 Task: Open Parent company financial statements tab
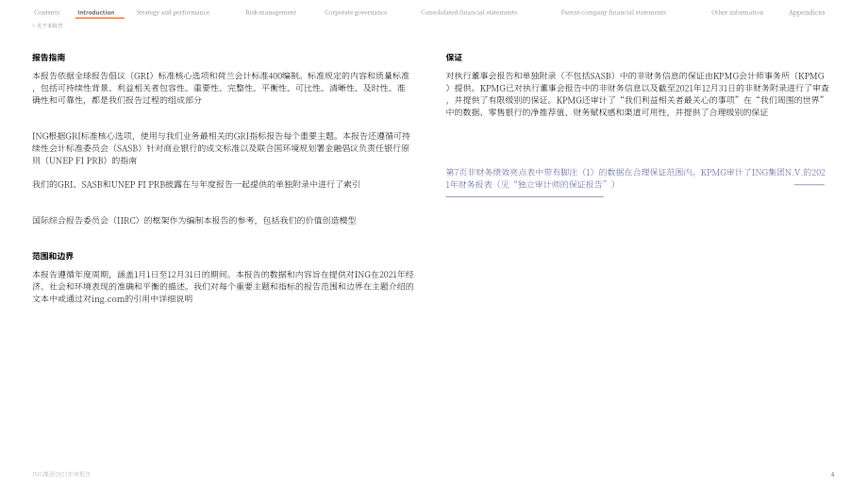click(x=613, y=12)
